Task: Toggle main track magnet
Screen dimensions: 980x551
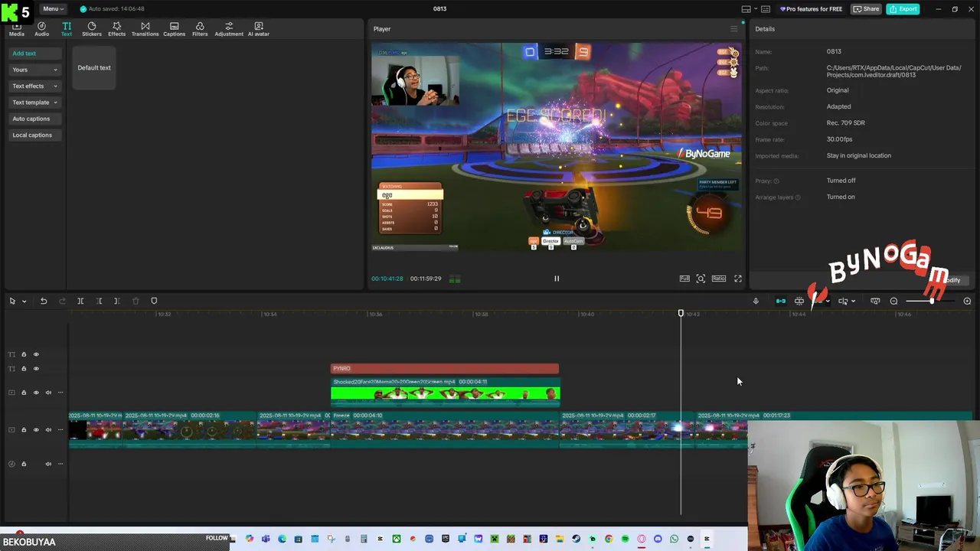Action: pyautogui.click(x=781, y=301)
